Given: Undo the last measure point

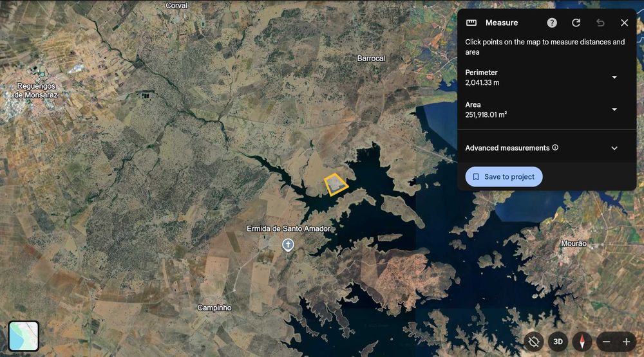Looking at the screenshot, I should (x=600, y=23).
